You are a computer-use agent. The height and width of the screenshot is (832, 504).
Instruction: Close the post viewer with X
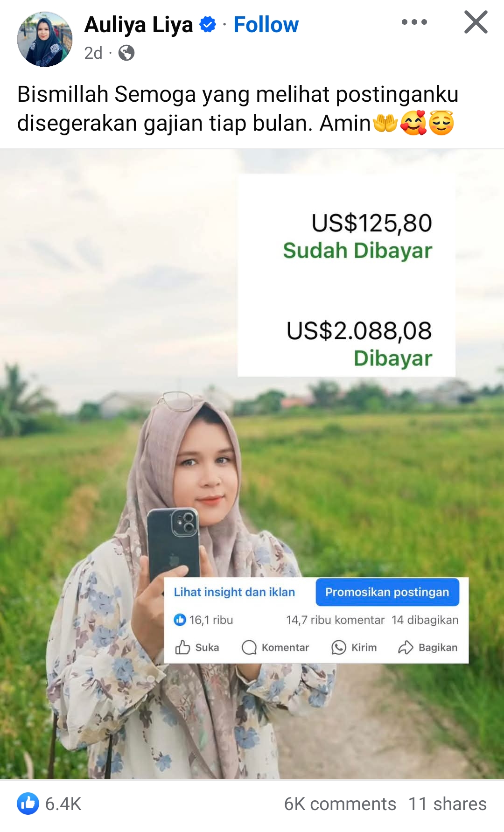coord(476,22)
